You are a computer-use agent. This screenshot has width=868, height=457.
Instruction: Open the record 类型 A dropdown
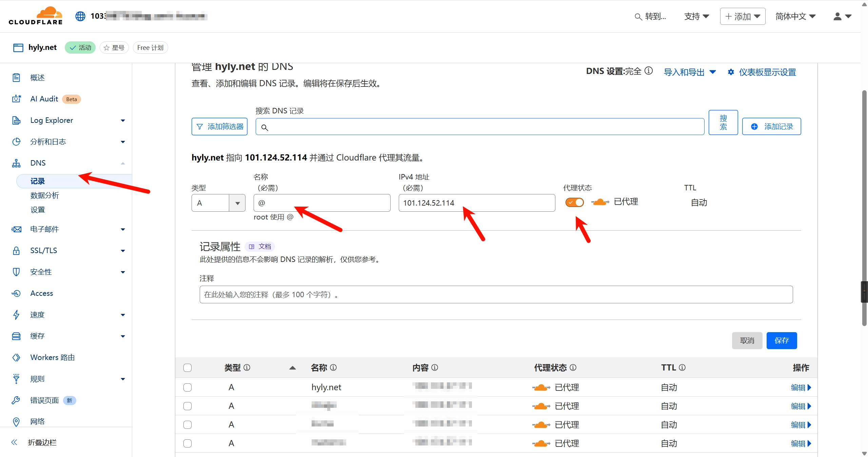pyautogui.click(x=218, y=203)
